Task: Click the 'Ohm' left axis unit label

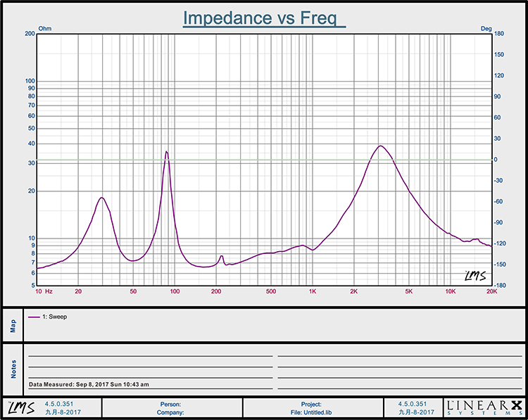Action: [x=45, y=29]
